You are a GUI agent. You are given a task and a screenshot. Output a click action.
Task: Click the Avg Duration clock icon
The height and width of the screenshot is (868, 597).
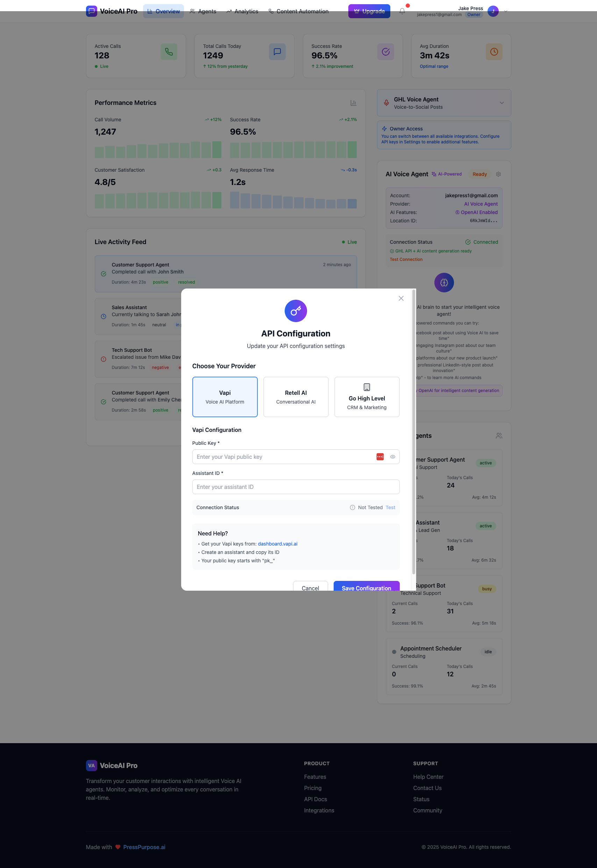(x=494, y=52)
